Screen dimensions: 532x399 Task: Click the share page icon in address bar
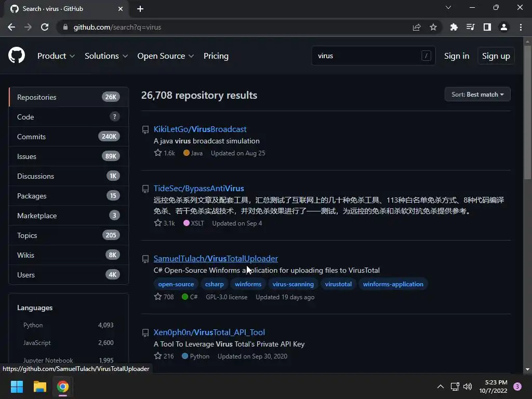point(417,27)
